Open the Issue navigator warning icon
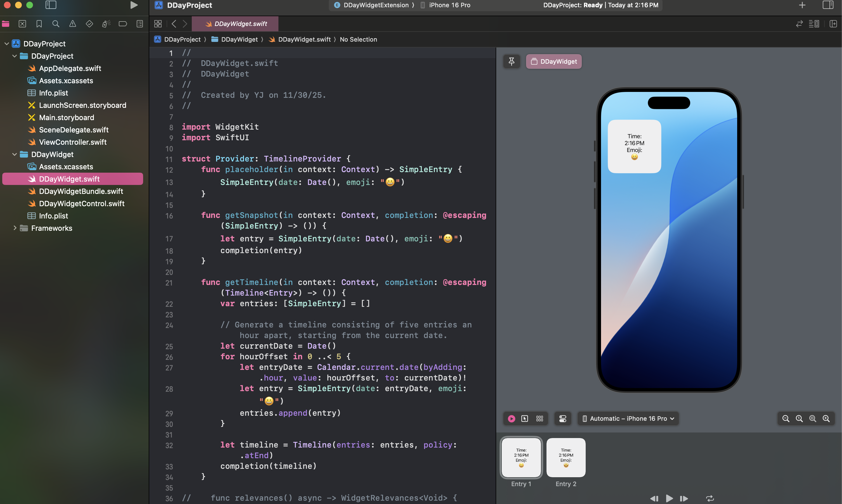Viewport: 842px width, 504px height. point(72,24)
